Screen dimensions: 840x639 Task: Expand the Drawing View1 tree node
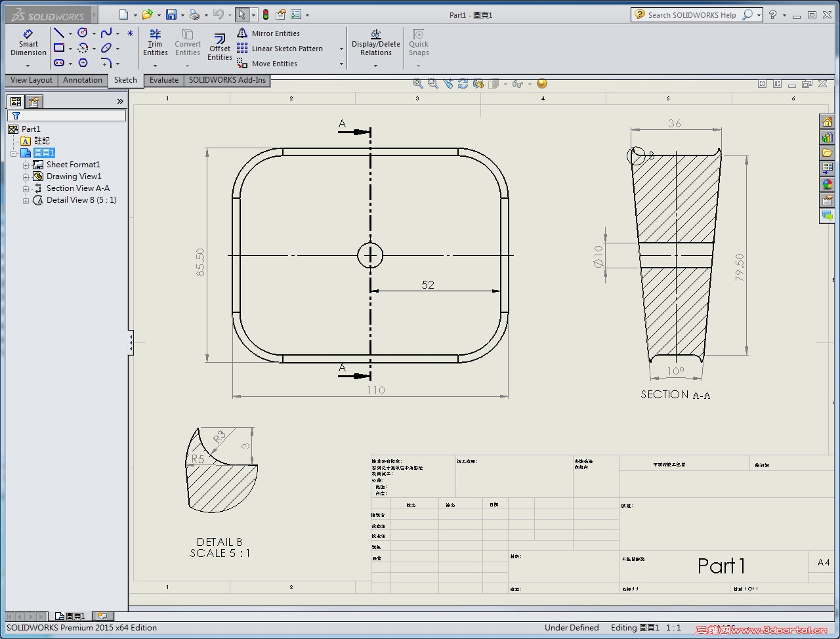[26, 176]
